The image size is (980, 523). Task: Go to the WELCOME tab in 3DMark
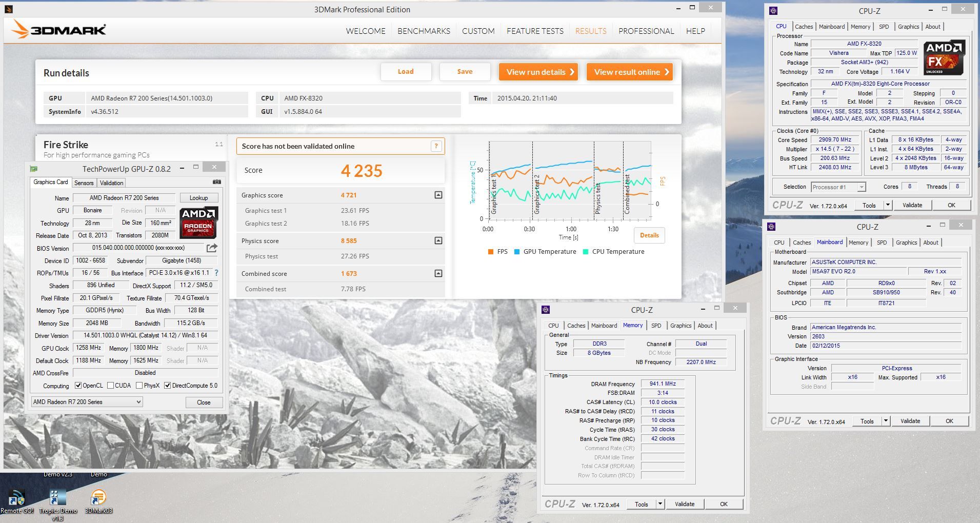pos(366,31)
